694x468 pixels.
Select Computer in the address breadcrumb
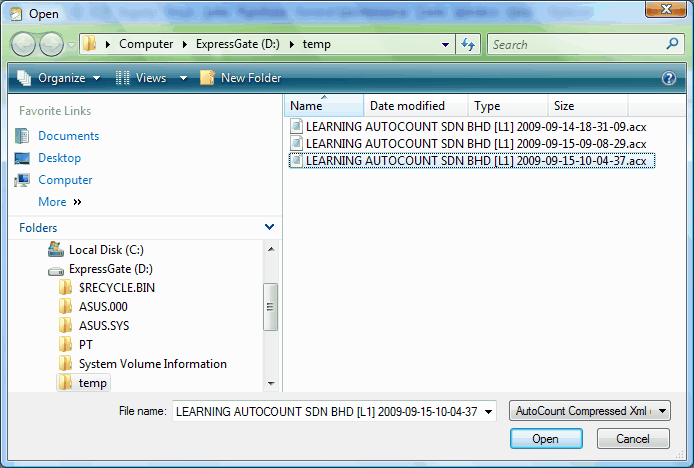point(146,44)
